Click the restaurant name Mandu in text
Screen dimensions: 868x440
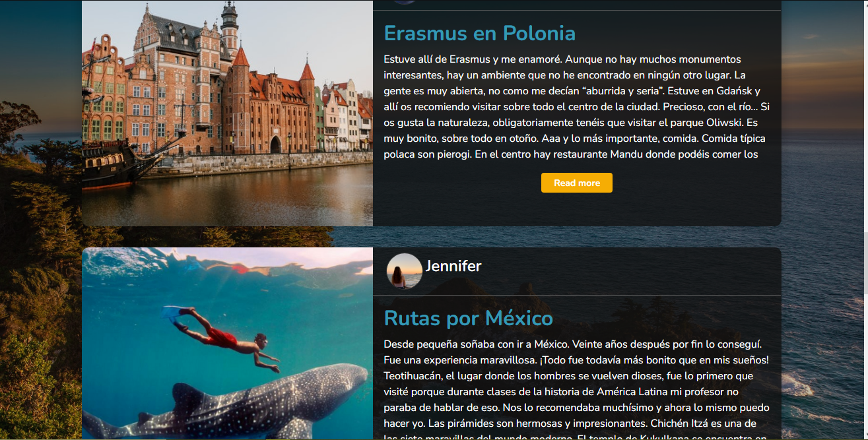coord(626,154)
